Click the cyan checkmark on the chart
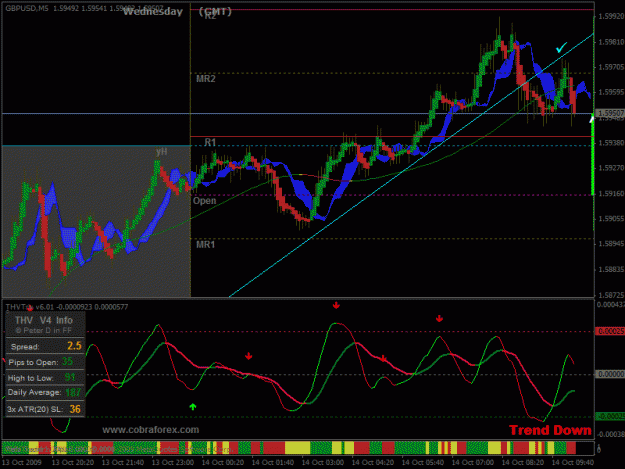The image size is (625, 469). tap(562, 48)
